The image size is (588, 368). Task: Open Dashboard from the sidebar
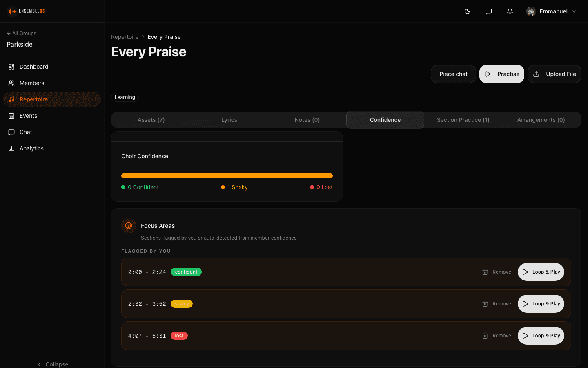point(34,67)
